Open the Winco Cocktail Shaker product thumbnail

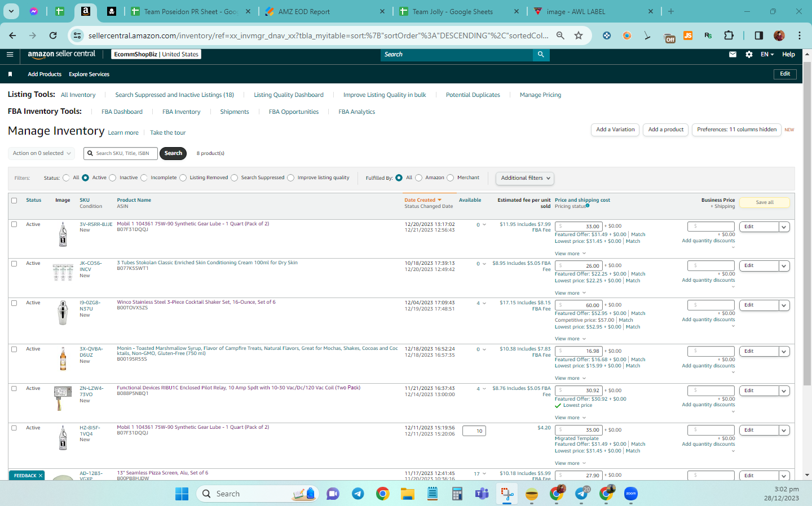[x=63, y=313]
